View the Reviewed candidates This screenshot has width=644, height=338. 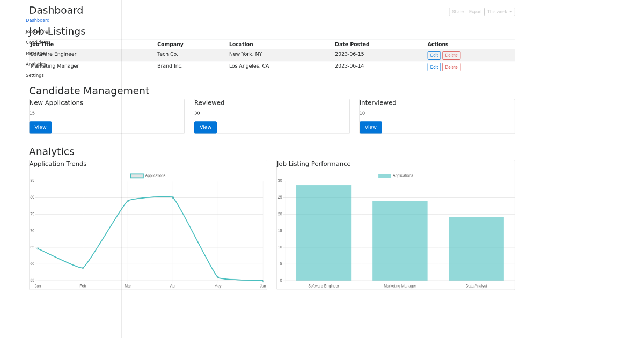[x=205, y=127]
